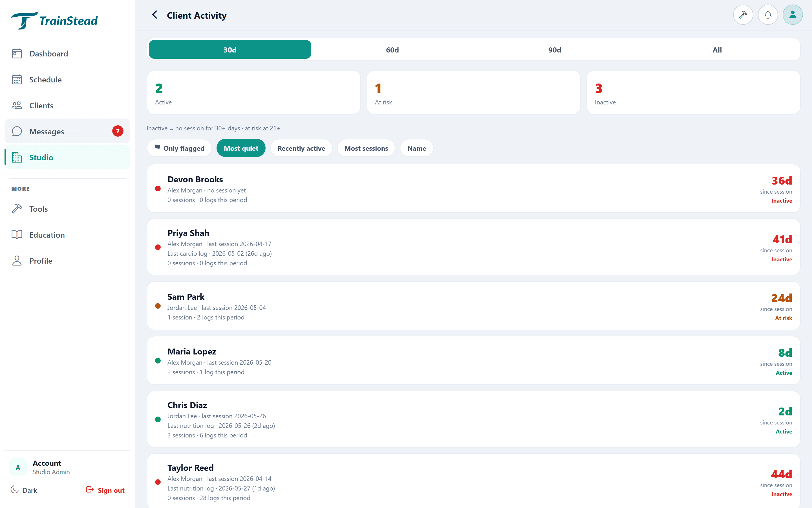Viewport: 812px width, 508px height.
Task: Click the Inactive count card
Action: pos(693,92)
